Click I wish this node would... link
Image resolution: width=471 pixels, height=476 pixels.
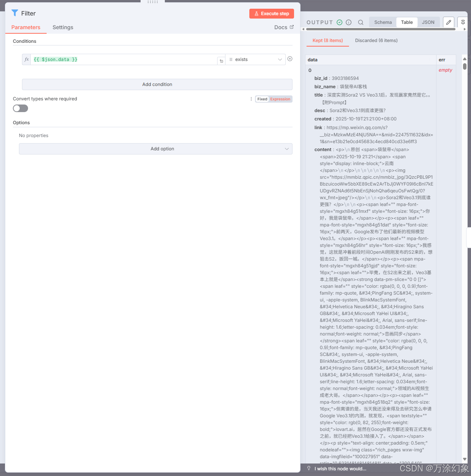(340, 469)
